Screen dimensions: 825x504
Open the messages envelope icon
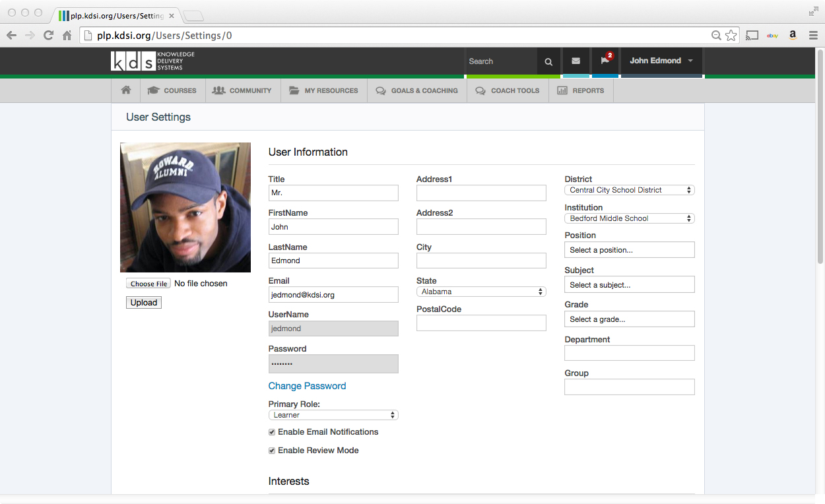point(576,61)
